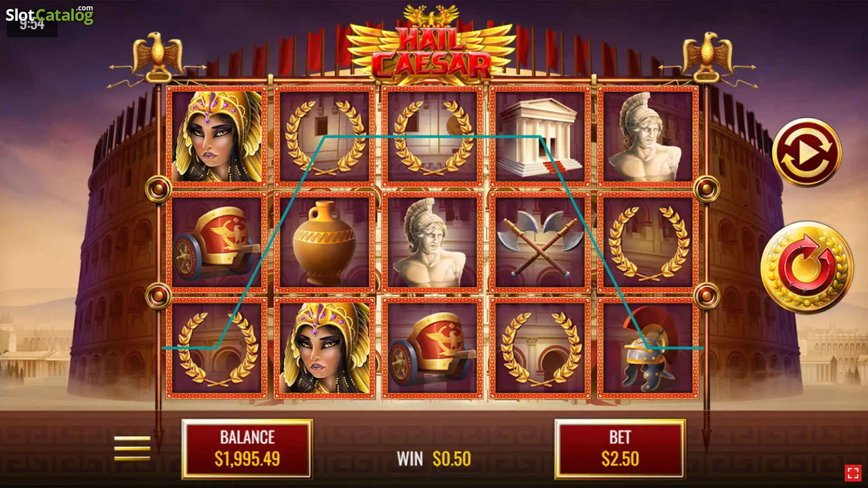Click the laurel wreath in the bottom left
Image resolution: width=868 pixels, height=488 pixels.
(x=217, y=348)
